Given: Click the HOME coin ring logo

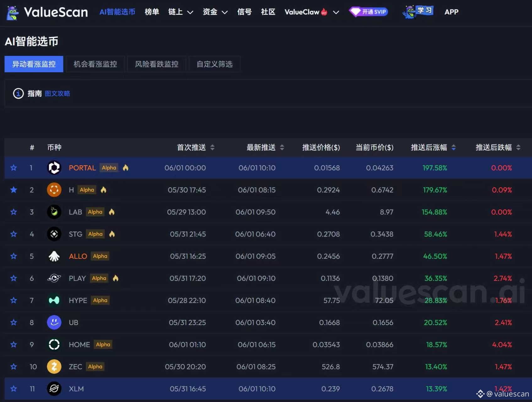Looking at the screenshot, I should tap(54, 345).
